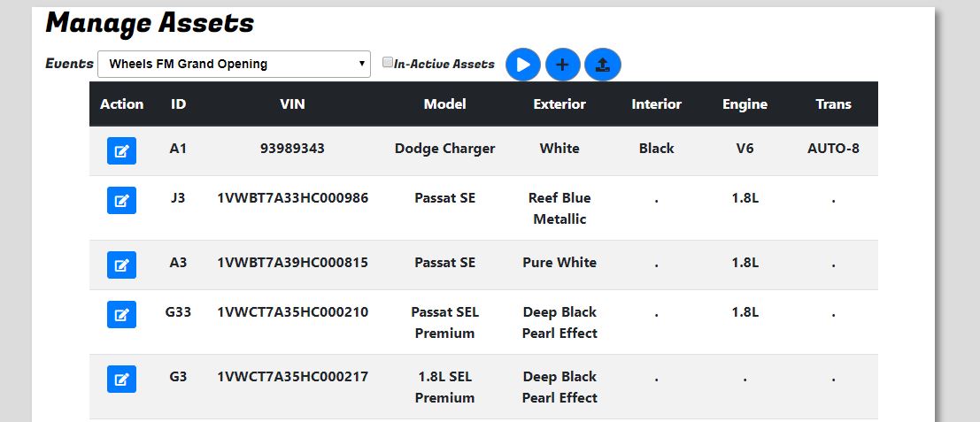Click the Interior column header
Image resolution: width=980 pixels, height=422 pixels.
pos(656,104)
